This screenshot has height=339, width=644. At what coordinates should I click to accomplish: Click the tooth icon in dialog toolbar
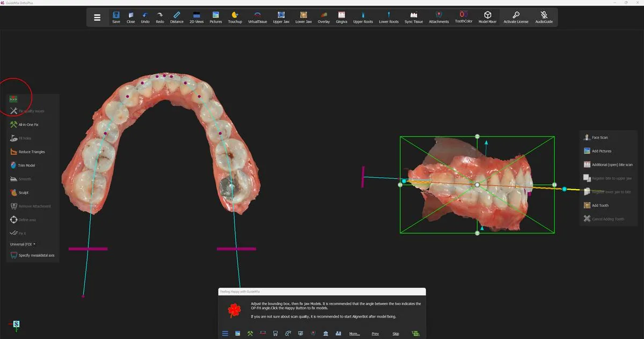coord(275,334)
